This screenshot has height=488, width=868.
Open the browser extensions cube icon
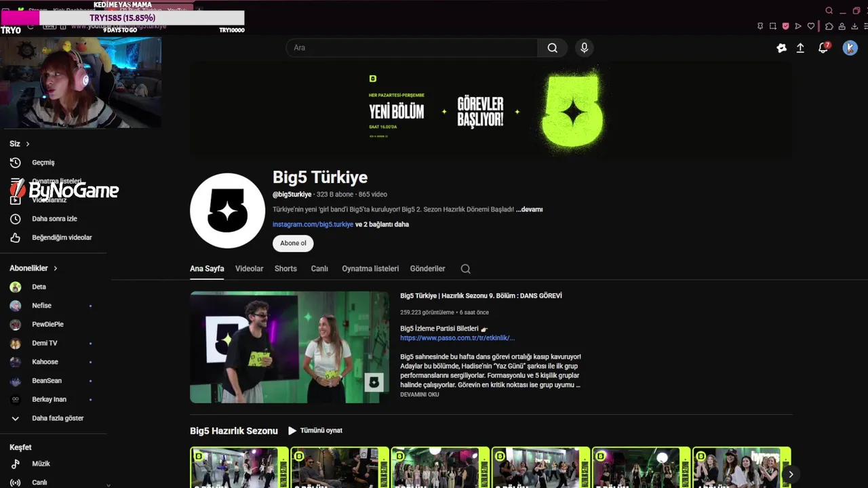[829, 26]
